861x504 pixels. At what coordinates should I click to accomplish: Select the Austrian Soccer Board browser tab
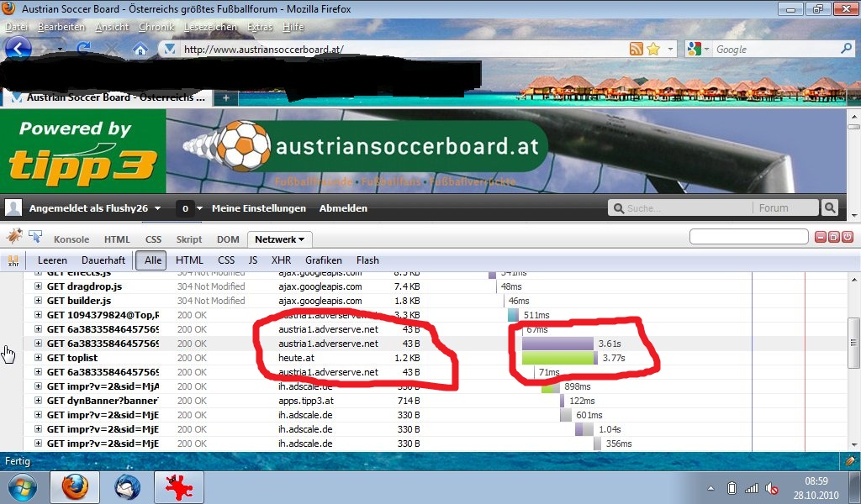point(107,97)
